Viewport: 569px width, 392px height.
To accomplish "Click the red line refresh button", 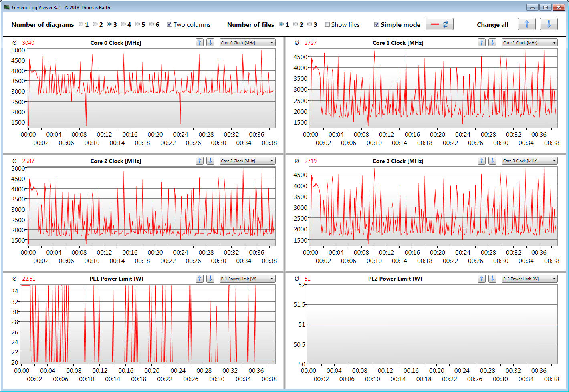I will (439, 24).
